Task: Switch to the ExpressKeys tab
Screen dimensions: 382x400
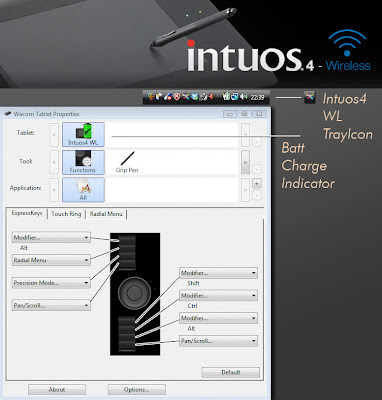Action: pyautogui.click(x=27, y=213)
